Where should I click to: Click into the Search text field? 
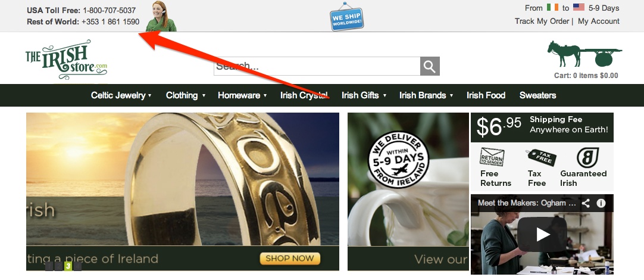(x=317, y=66)
